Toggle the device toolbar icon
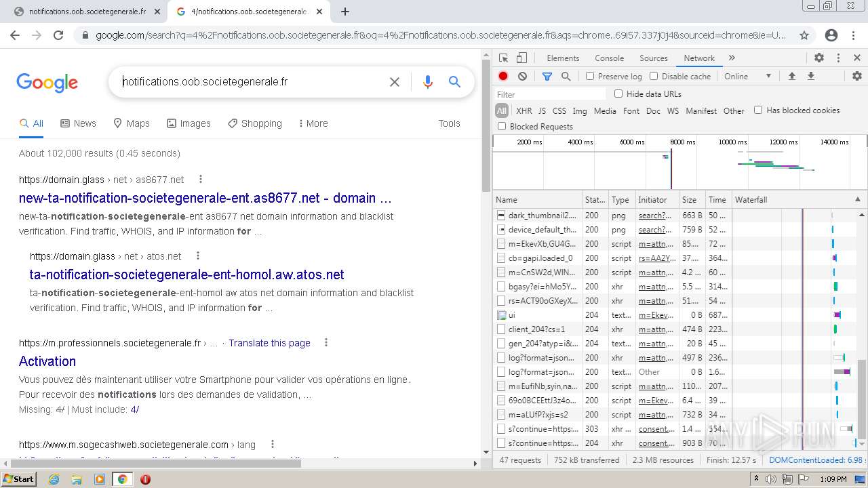 pyautogui.click(x=521, y=58)
